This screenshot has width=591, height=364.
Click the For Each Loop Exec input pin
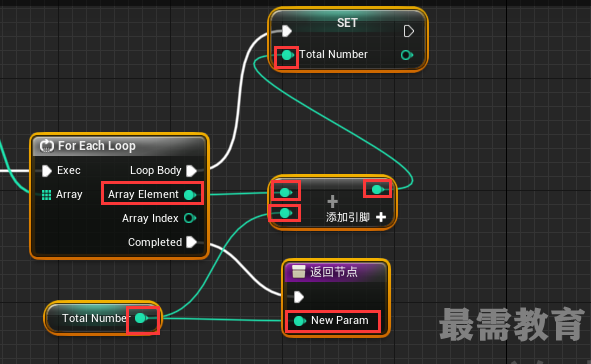coord(47,171)
